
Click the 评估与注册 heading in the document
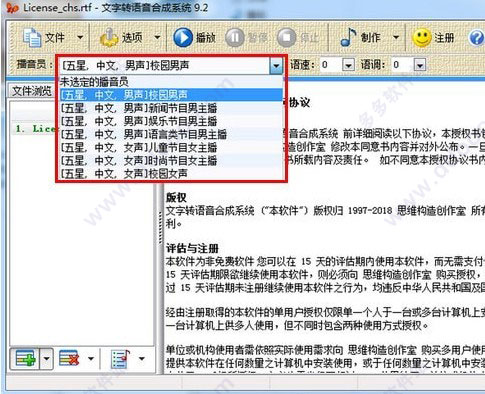coord(192,248)
